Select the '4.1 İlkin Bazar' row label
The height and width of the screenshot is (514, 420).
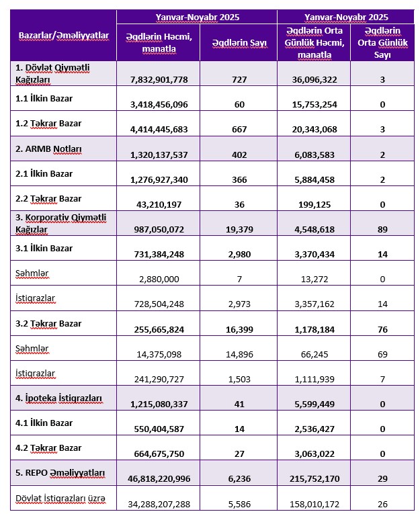tap(44, 423)
